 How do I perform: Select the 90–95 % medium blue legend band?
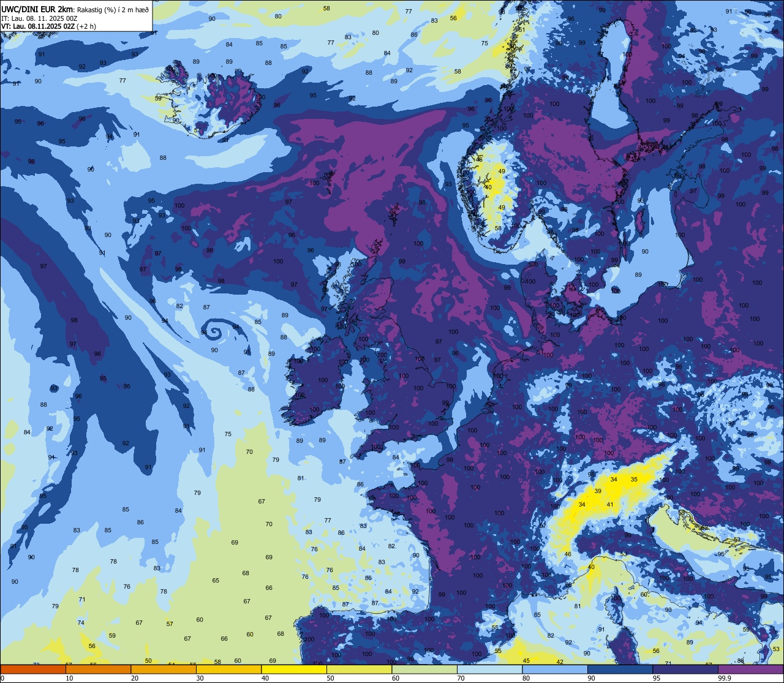click(x=619, y=669)
